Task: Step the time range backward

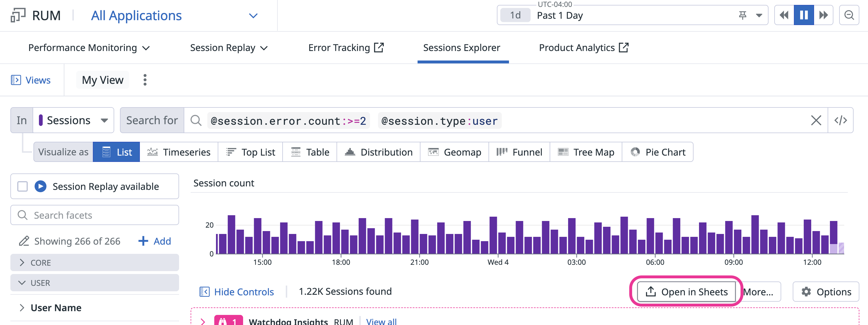Action: pos(784,15)
